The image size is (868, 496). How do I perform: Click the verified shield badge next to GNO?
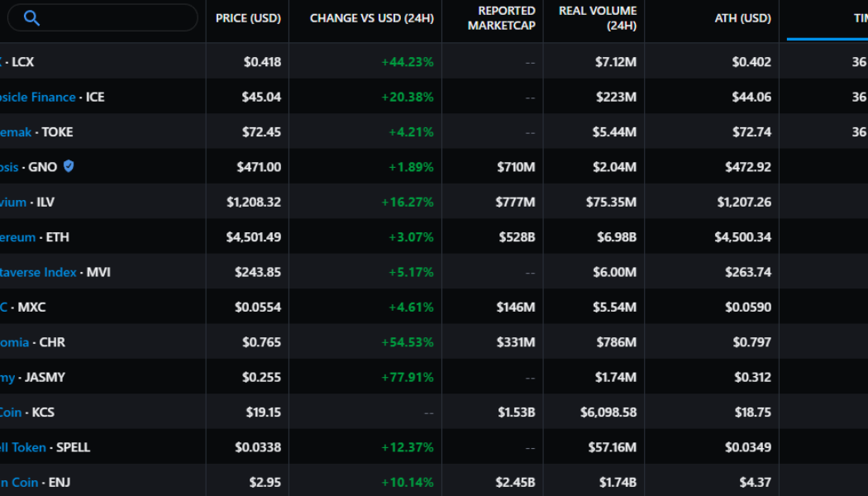click(68, 166)
